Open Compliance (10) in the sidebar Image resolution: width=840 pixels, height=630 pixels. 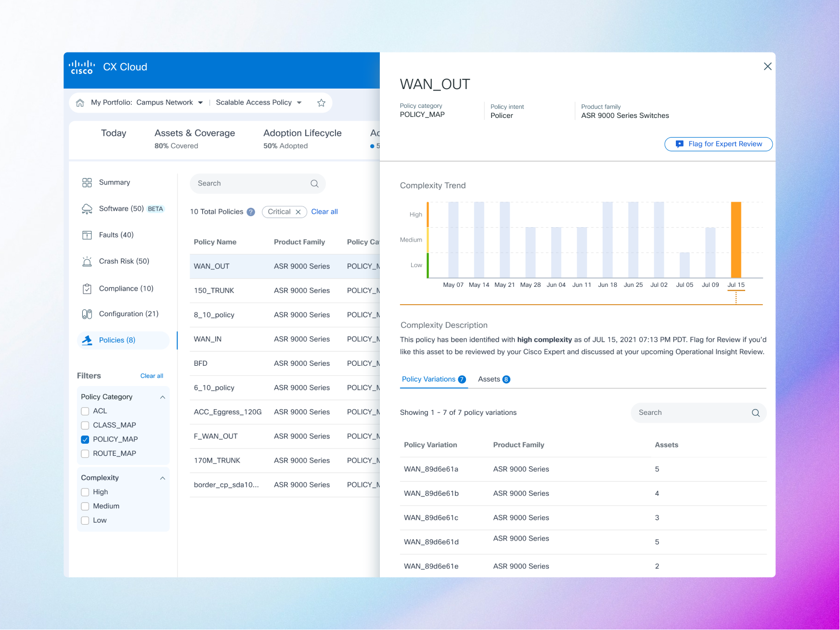(x=126, y=289)
